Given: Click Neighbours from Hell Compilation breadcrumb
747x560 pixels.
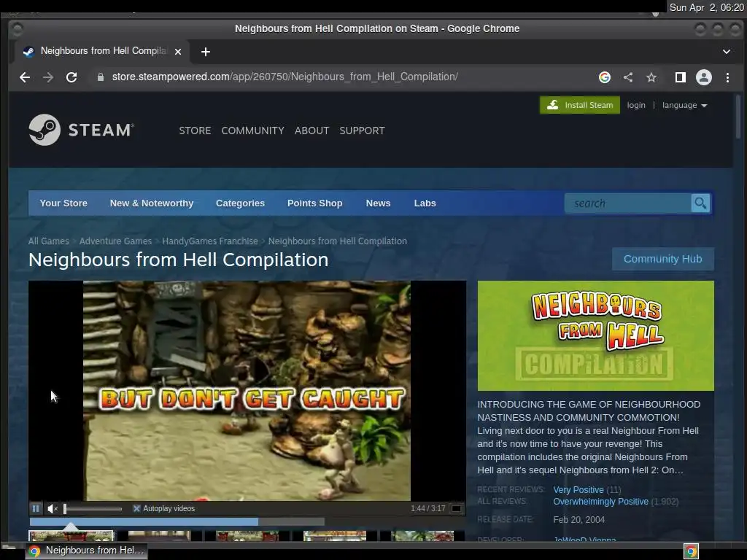Looking at the screenshot, I should (337, 241).
